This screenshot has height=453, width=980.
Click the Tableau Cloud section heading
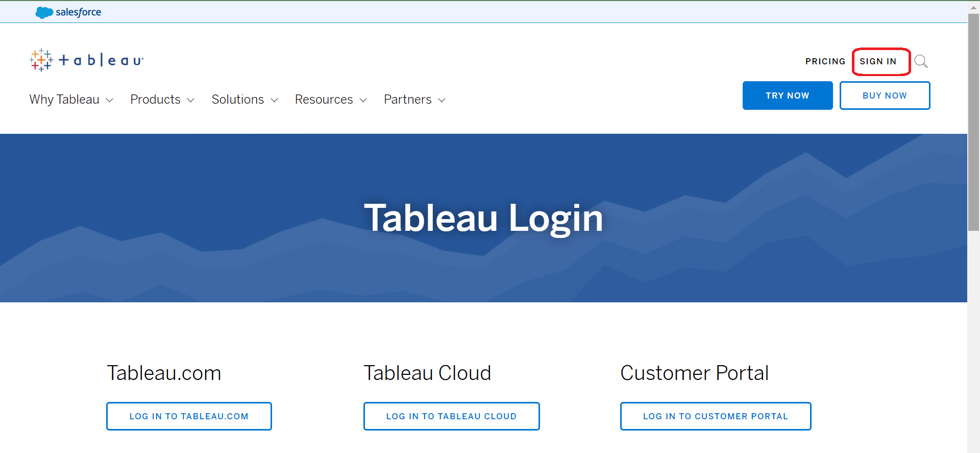pyautogui.click(x=427, y=373)
